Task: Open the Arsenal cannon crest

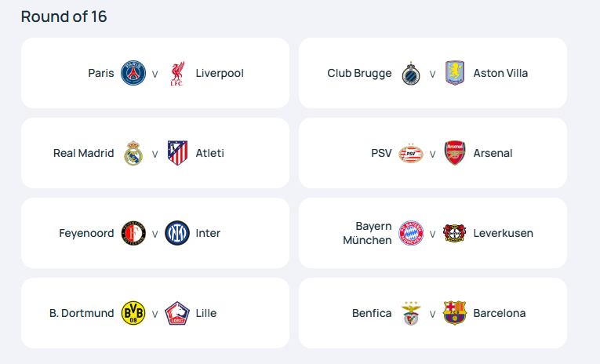Action: point(455,153)
